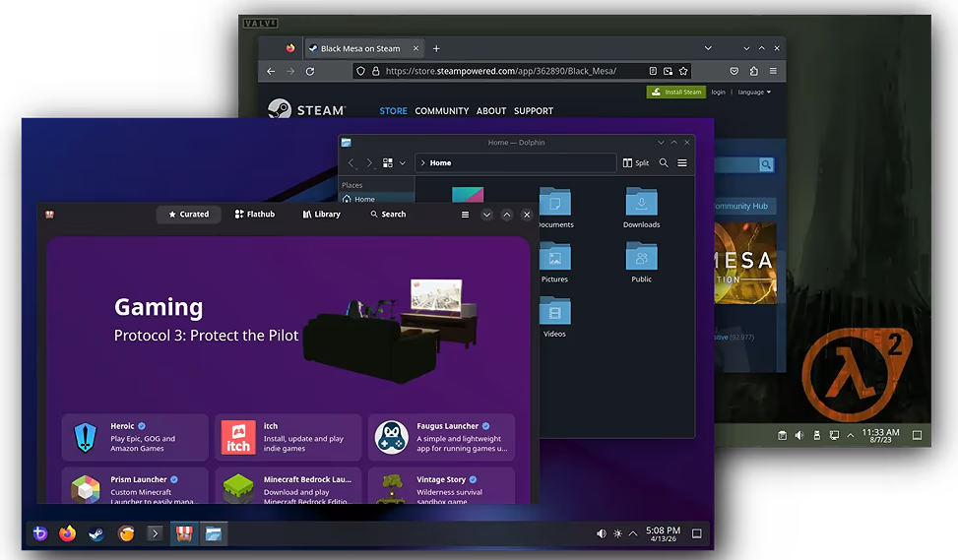The image size is (958, 560).
Task: Launch Steam from the taskbar
Action: coord(96,533)
